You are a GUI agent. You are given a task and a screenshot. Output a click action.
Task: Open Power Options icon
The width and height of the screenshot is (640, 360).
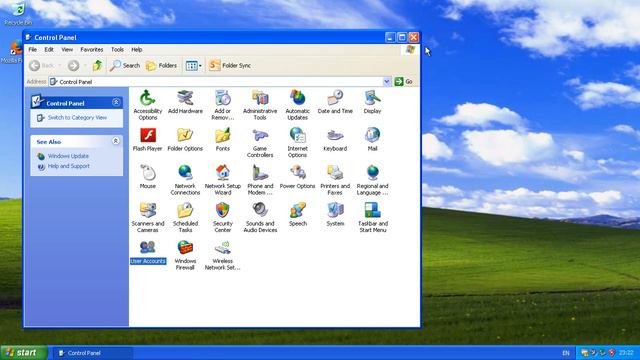click(x=298, y=177)
